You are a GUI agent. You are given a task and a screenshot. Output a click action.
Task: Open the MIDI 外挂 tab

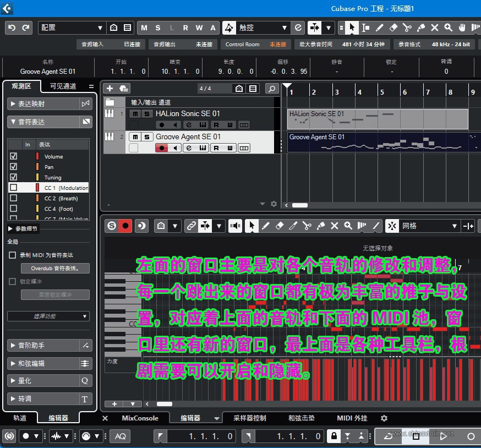(x=352, y=418)
